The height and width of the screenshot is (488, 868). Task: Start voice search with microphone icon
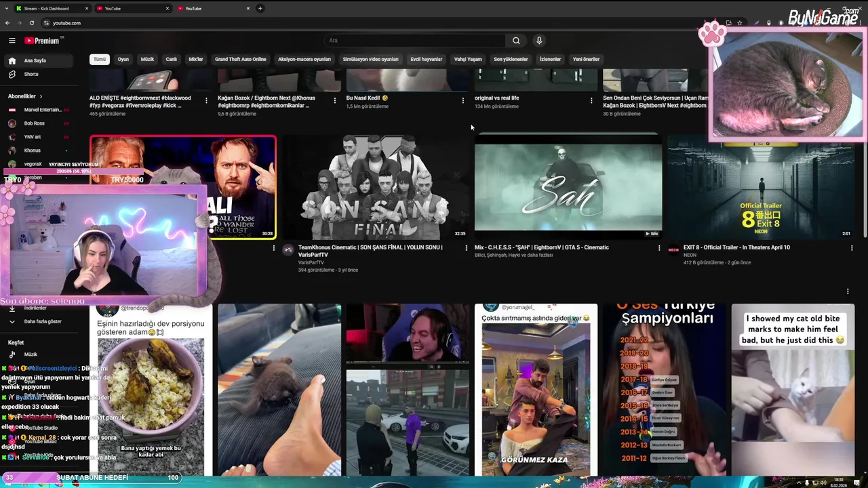(539, 41)
